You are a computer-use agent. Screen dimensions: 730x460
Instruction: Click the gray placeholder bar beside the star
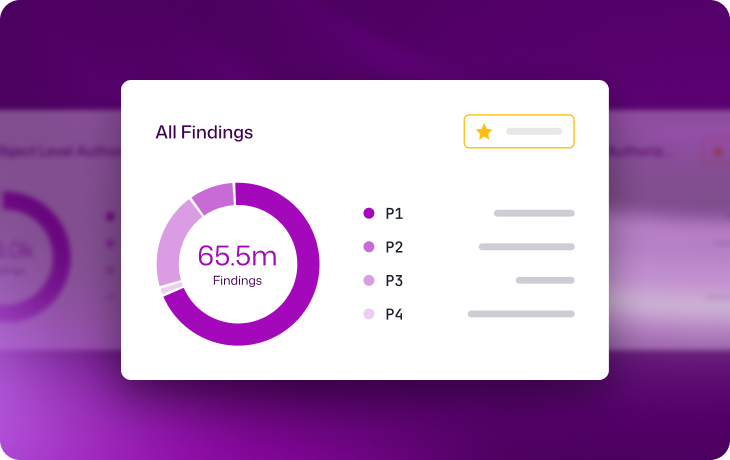[534, 131]
